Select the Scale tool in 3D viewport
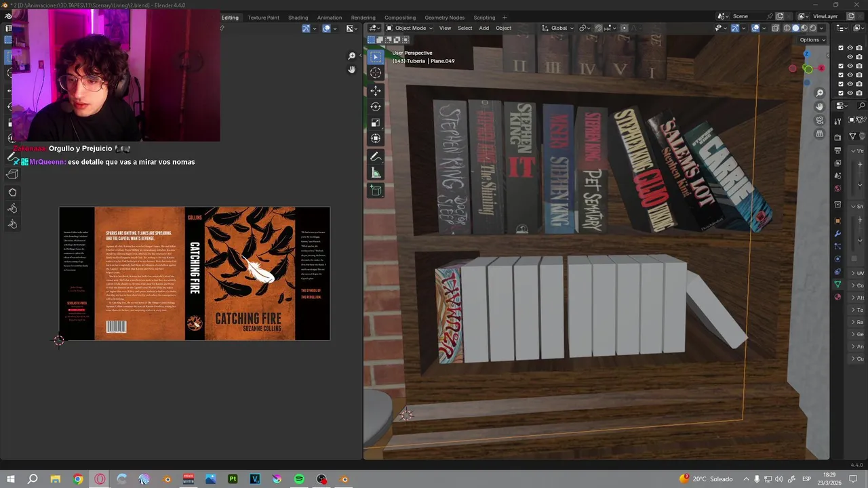The height and width of the screenshot is (488, 868). point(376,123)
